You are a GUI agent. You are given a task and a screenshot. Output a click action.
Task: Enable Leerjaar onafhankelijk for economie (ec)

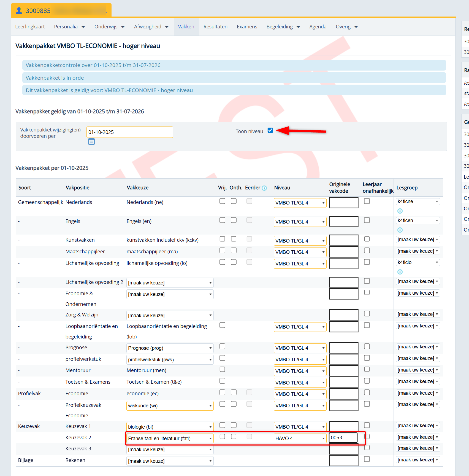tap(367, 392)
